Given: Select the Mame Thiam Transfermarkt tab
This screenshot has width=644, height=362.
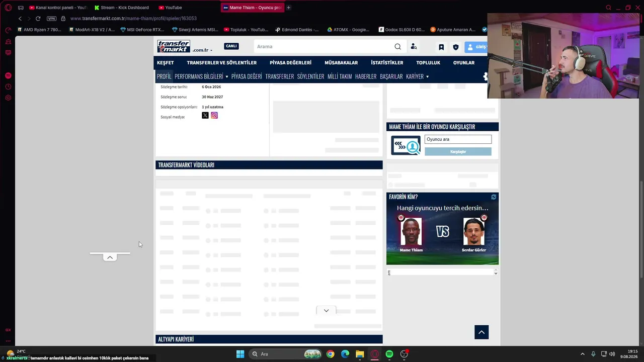Looking at the screenshot, I should pos(252,8).
